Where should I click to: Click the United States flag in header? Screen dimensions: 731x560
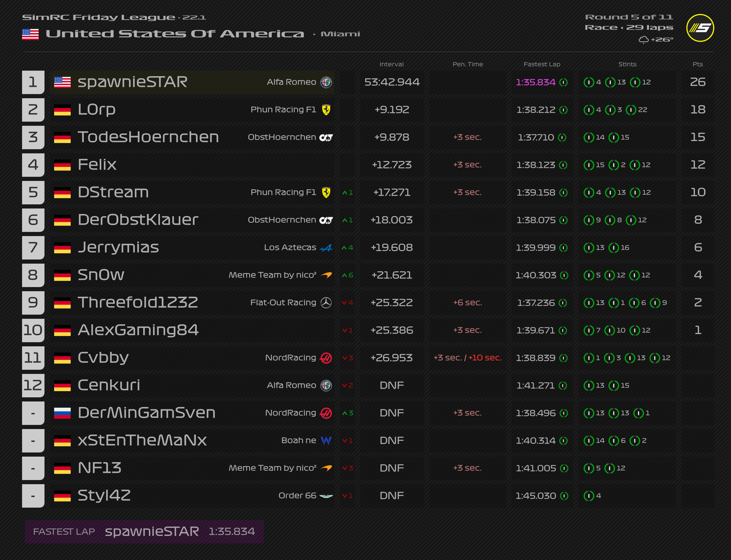[30, 34]
